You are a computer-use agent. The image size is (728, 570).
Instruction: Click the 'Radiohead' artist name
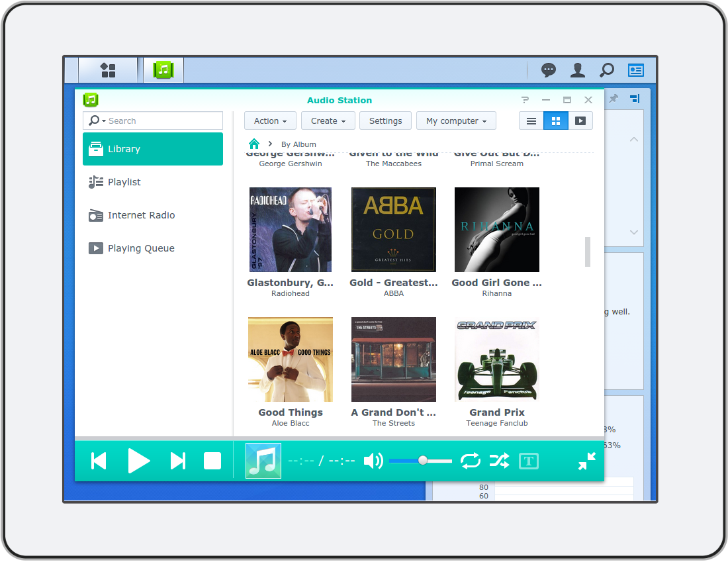290,293
